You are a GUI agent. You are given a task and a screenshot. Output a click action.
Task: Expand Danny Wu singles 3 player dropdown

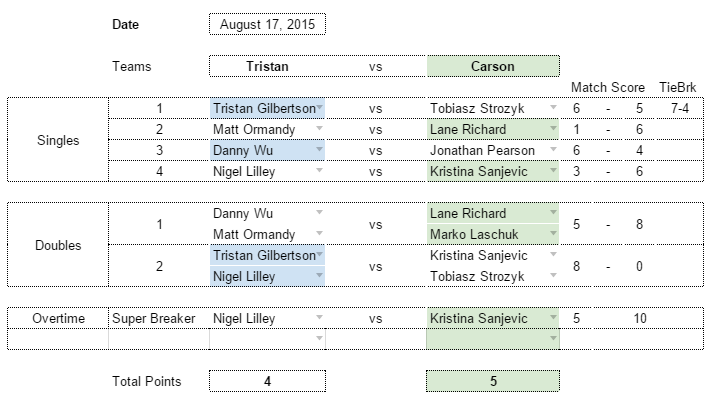320,150
